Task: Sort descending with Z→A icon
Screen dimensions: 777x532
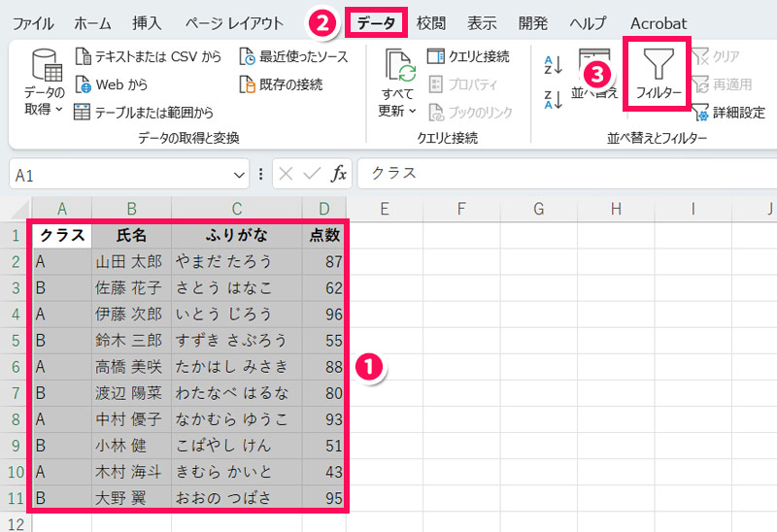Action: click(x=554, y=99)
